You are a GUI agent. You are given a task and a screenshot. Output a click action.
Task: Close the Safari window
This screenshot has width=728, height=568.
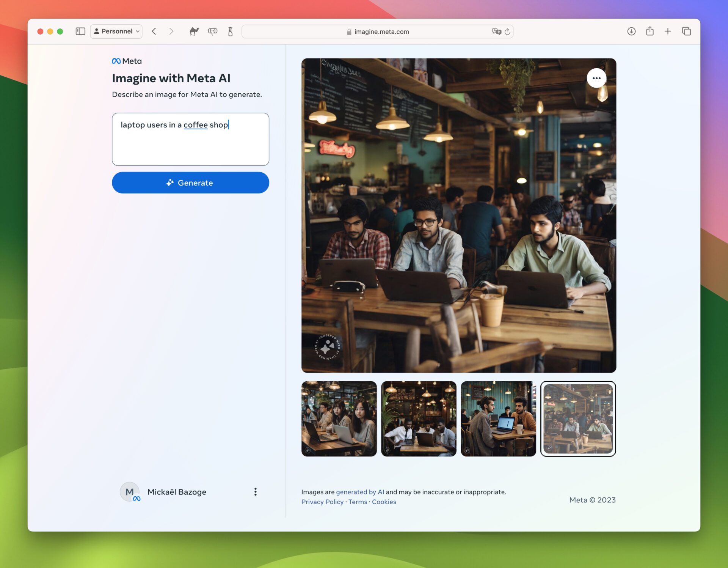tap(40, 31)
